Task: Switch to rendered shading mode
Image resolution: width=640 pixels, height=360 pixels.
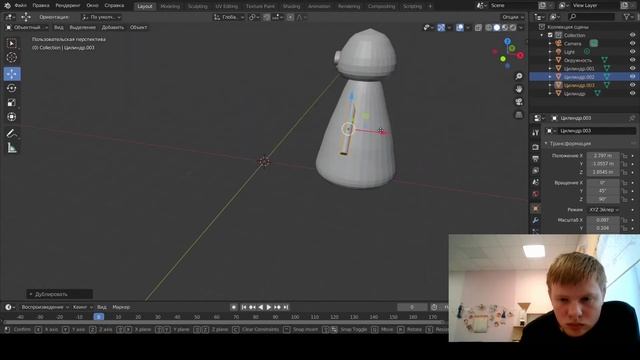Action: click(513, 27)
